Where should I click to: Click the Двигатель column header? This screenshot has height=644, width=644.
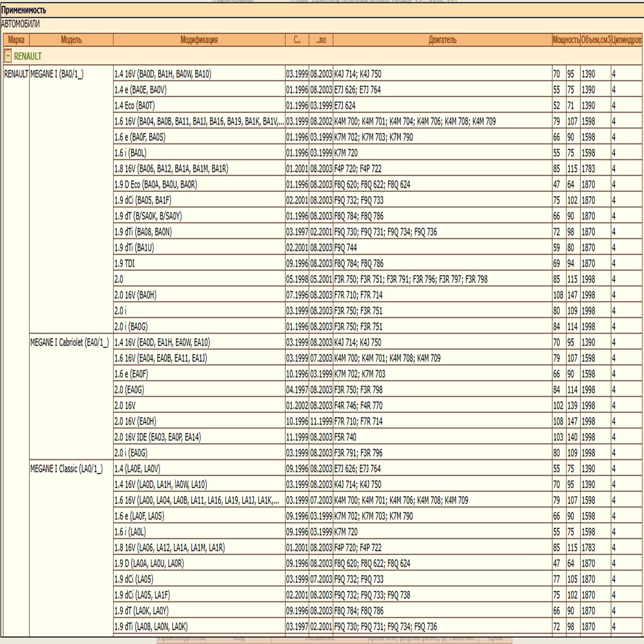coord(442,40)
